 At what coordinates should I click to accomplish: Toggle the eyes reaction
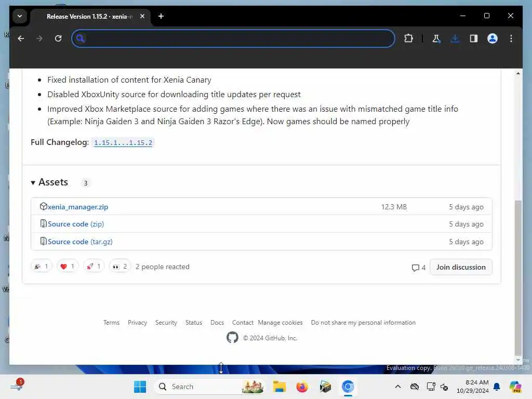click(120, 267)
